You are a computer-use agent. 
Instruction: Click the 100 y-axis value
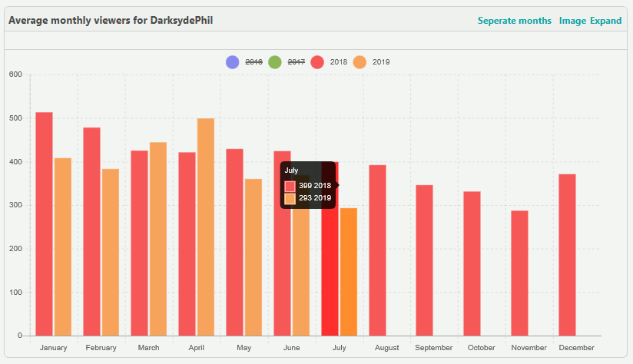[x=15, y=292]
